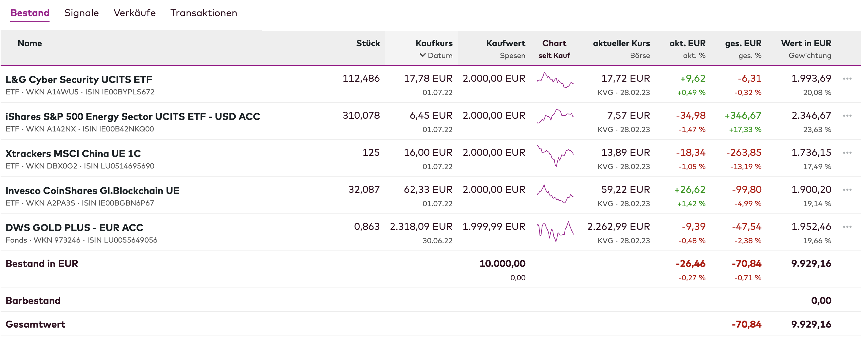
Task: Open the Transaktionen tab
Action: pos(204,13)
